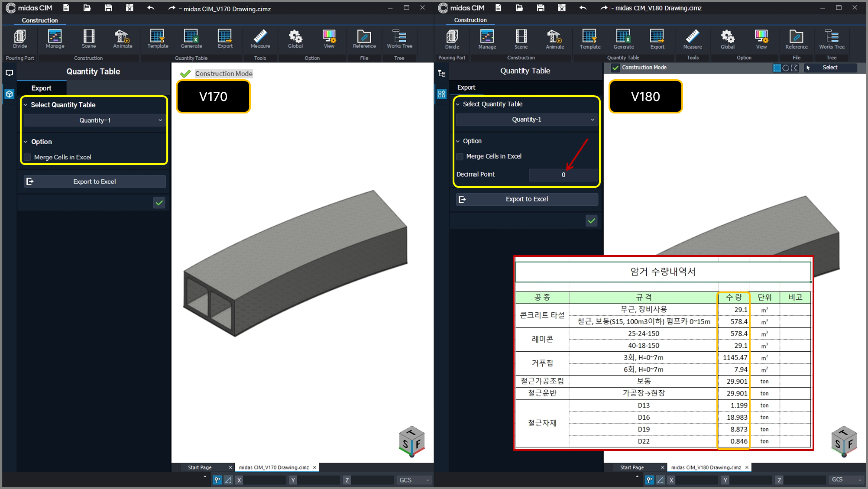Choose circle selection mode in V180 viewport bar
The image size is (868, 489).
coord(785,68)
